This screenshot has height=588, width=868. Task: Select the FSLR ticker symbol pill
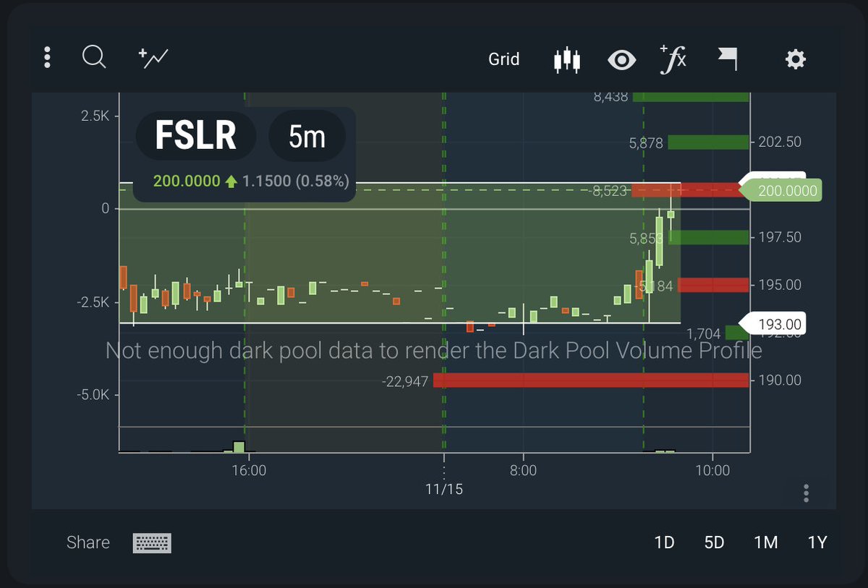[x=195, y=136]
